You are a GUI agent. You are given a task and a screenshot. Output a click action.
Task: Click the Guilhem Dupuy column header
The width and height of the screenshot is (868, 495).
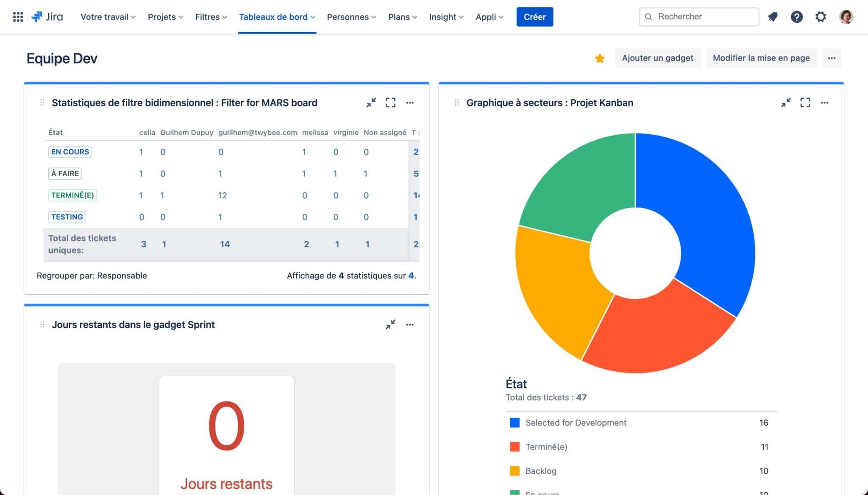[187, 133]
